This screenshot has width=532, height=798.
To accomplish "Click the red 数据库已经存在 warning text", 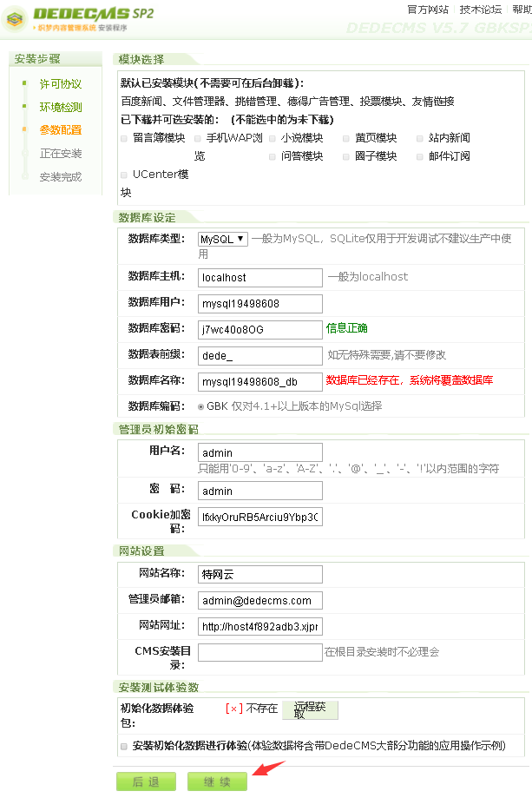I will pos(410,380).
